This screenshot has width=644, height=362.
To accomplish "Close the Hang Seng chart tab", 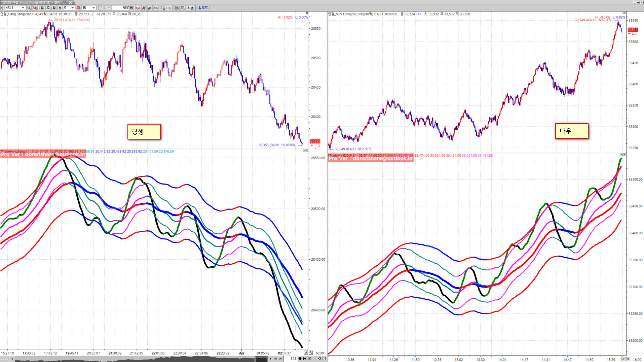I will (70, 3).
